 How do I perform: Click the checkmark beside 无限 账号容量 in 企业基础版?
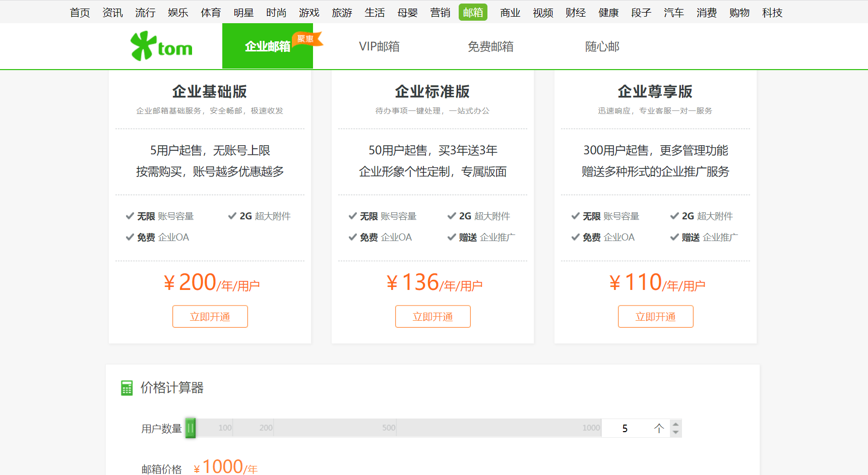pyautogui.click(x=130, y=216)
